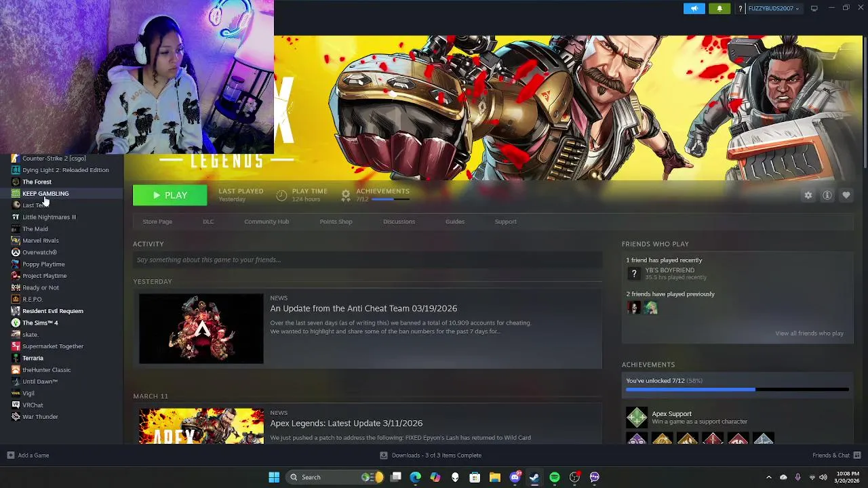Click the purple achievement badge icon
This screenshot has width=868, height=488.
[636, 439]
